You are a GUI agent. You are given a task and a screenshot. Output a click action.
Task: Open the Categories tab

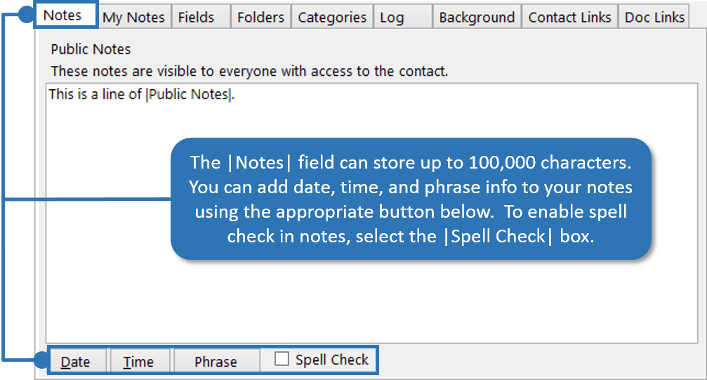click(x=332, y=17)
